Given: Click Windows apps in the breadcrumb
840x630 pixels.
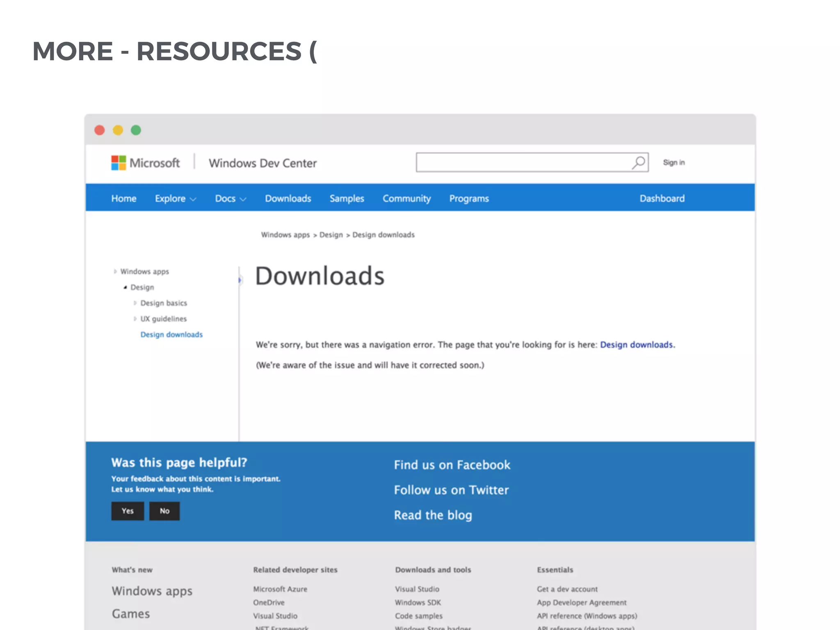Looking at the screenshot, I should 285,235.
